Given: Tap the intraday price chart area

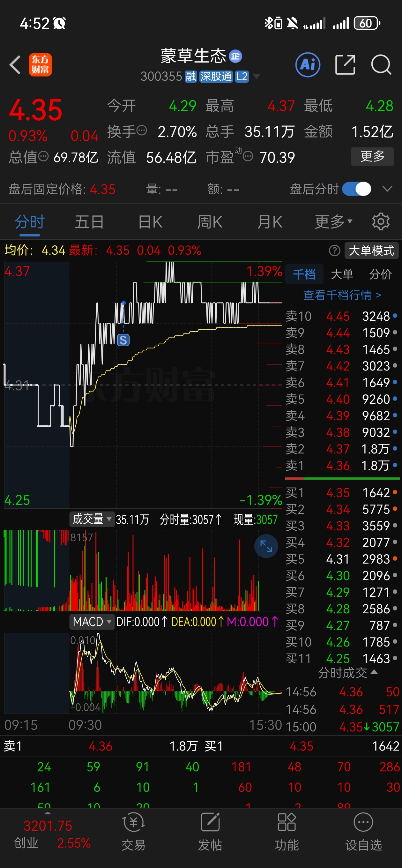Looking at the screenshot, I should (x=143, y=385).
